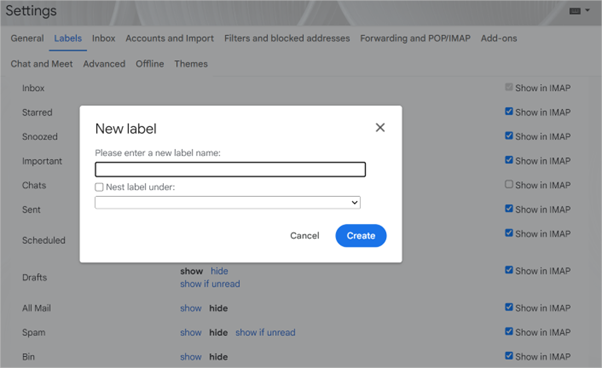Click the bold show option for Drafts

(192, 271)
